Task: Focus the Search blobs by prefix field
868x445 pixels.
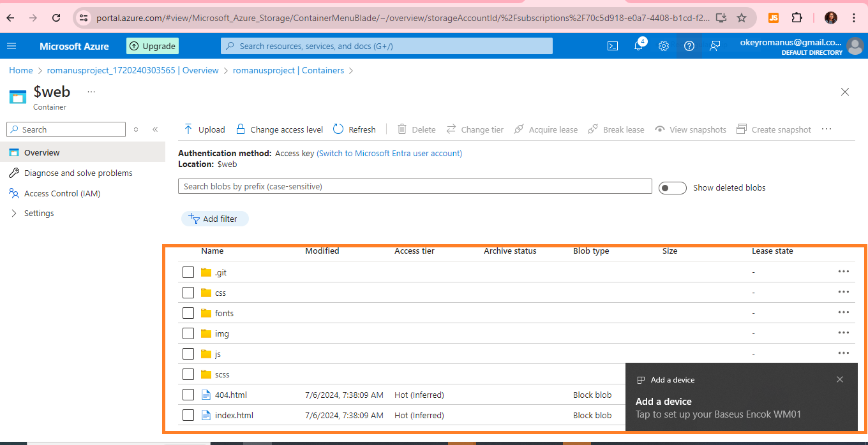Action: [x=415, y=186]
